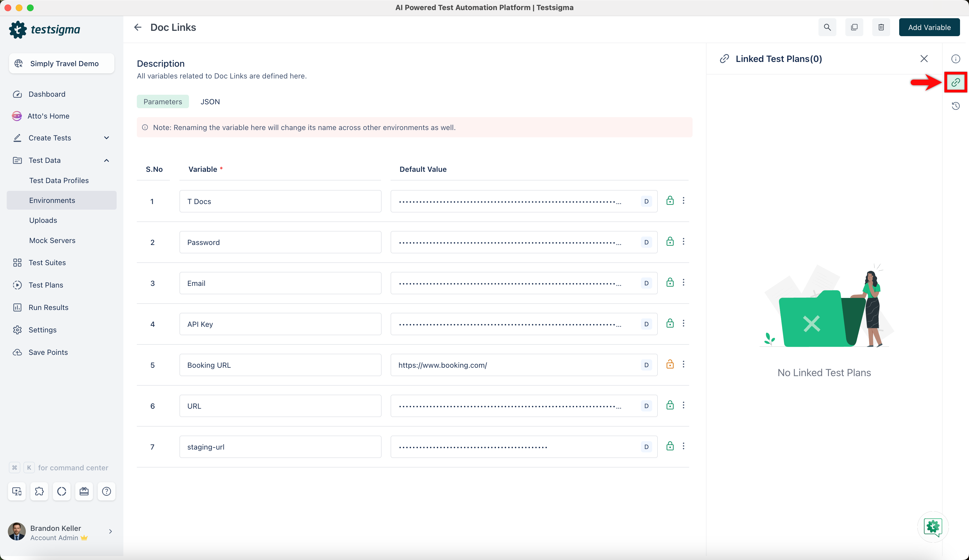The image size is (969, 560).
Task: Click the D badge in Booking URL value
Action: (646, 365)
